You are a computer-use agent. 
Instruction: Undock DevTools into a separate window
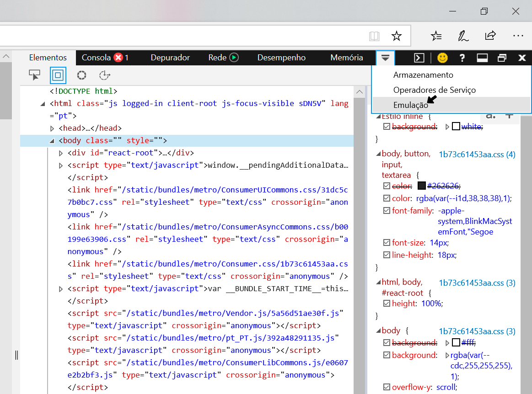(x=502, y=58)
